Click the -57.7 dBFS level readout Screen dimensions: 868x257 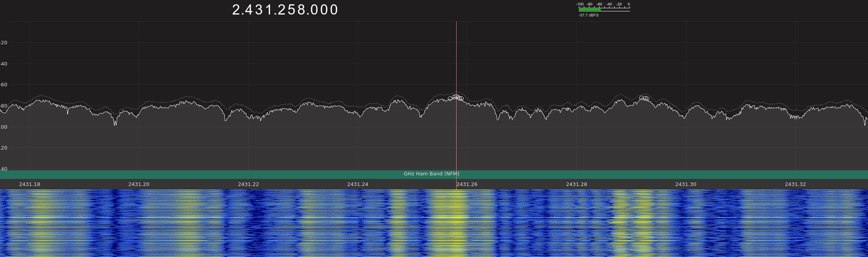coord(589,15)
